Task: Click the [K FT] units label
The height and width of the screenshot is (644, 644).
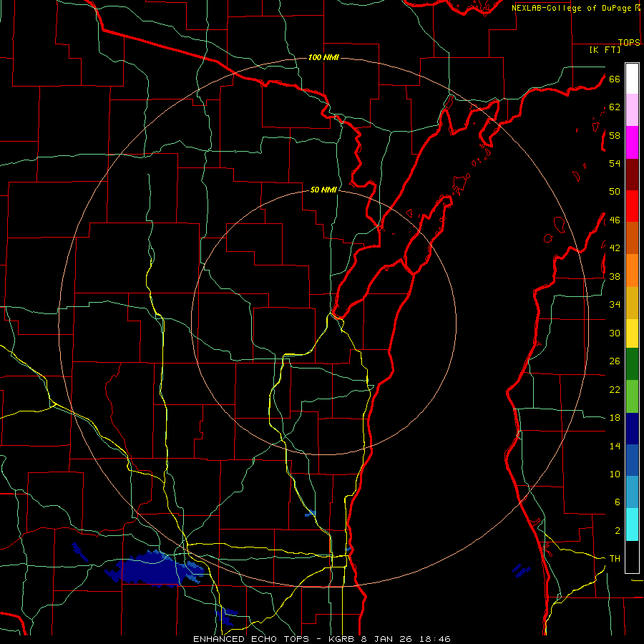Action: point(605,49)
